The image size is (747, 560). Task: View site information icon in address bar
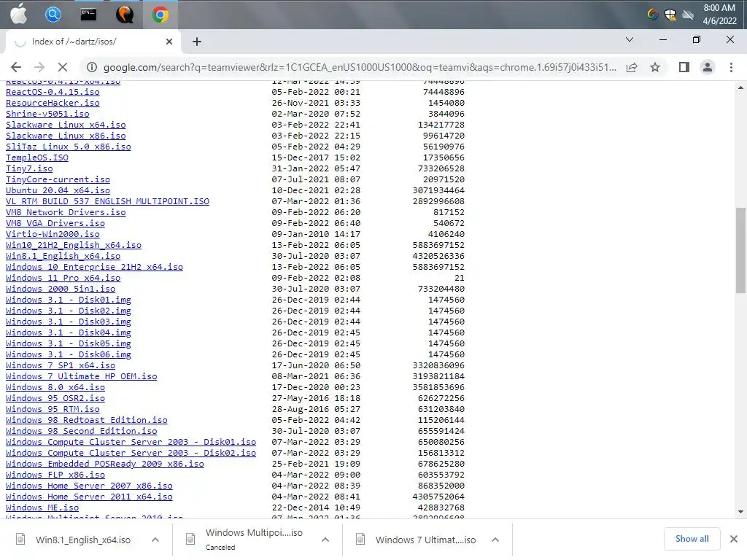[91, 67]
